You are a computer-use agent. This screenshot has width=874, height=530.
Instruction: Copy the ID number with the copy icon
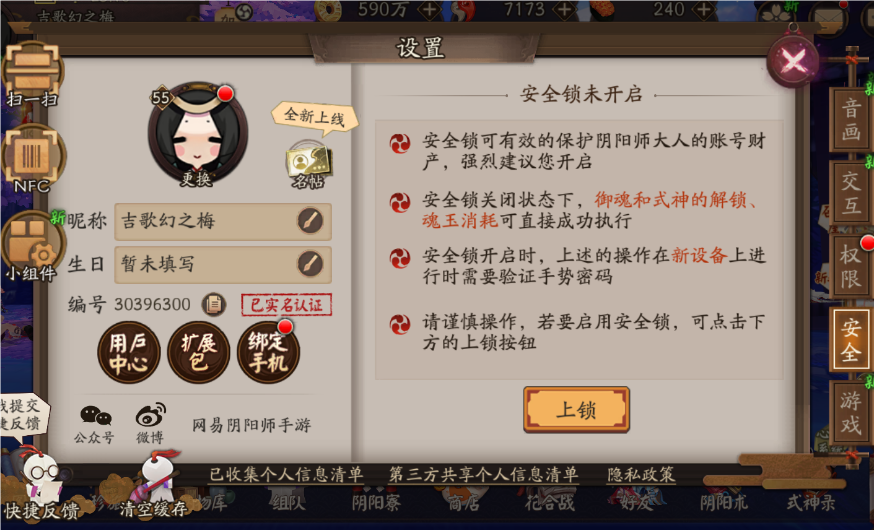pyautogui.click(x=213, y=304)
